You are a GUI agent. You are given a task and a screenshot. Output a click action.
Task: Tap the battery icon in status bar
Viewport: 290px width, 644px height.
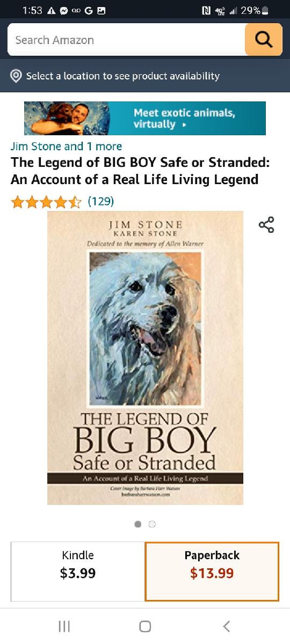pyautogui.click(x=265, y=11)
